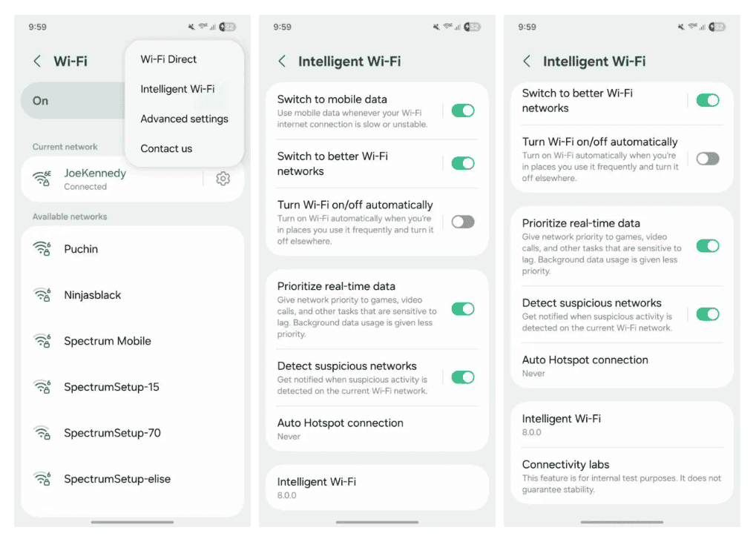Disable Switch to mobile data
Image resolution: width=756 pixels, height=539 pixels.
pyautogui.click(x=463, y=110)
